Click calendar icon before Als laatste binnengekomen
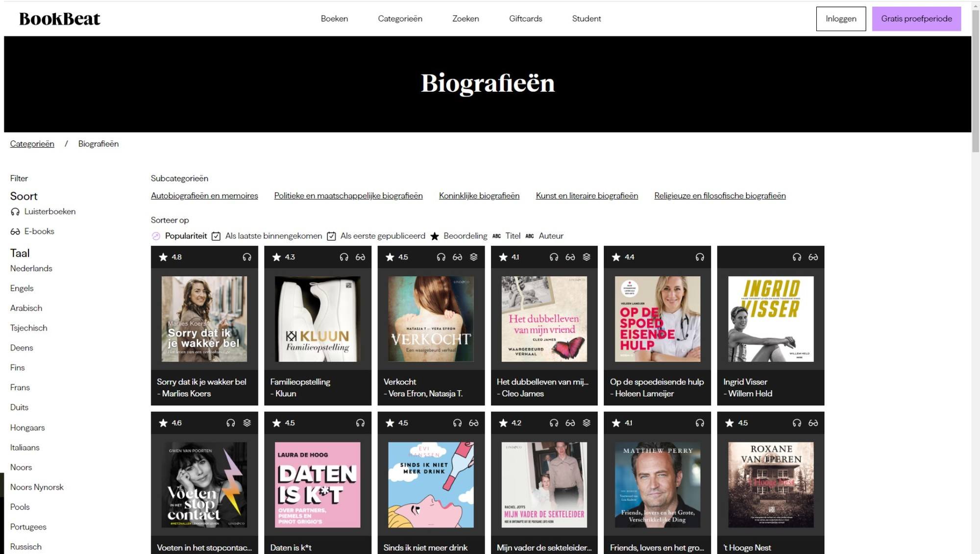The height and width of the screenshot is (554, 980). coord(216,236)
